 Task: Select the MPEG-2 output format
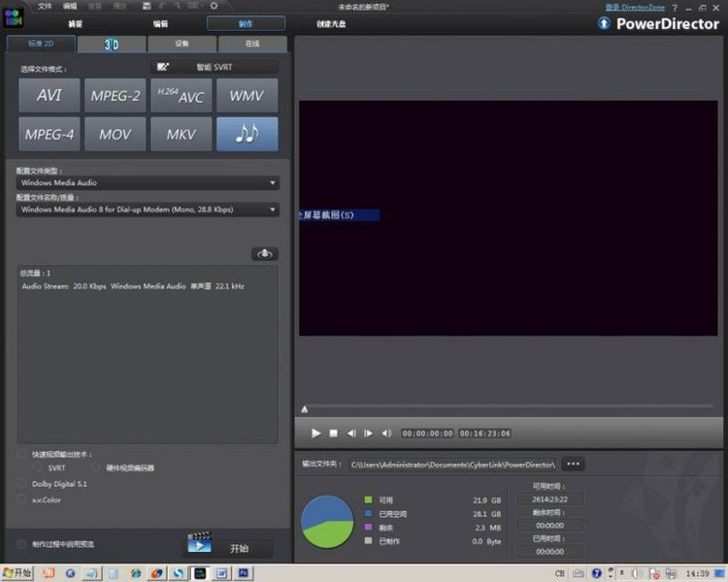click(x=116, y=95)
